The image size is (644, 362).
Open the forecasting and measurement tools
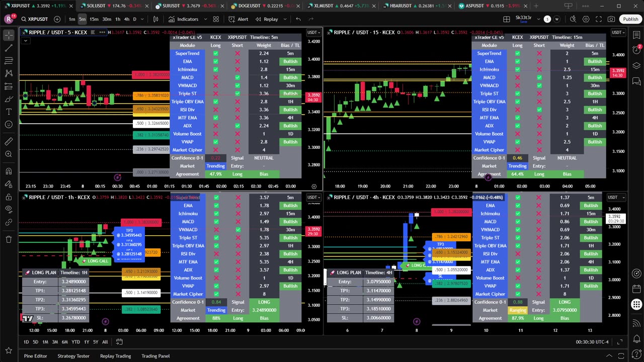[9, 86]
